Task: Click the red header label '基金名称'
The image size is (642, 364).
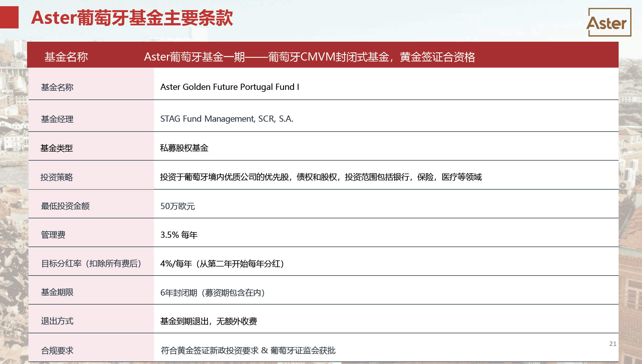Action: pyautogui.click(x=66, y=57)
